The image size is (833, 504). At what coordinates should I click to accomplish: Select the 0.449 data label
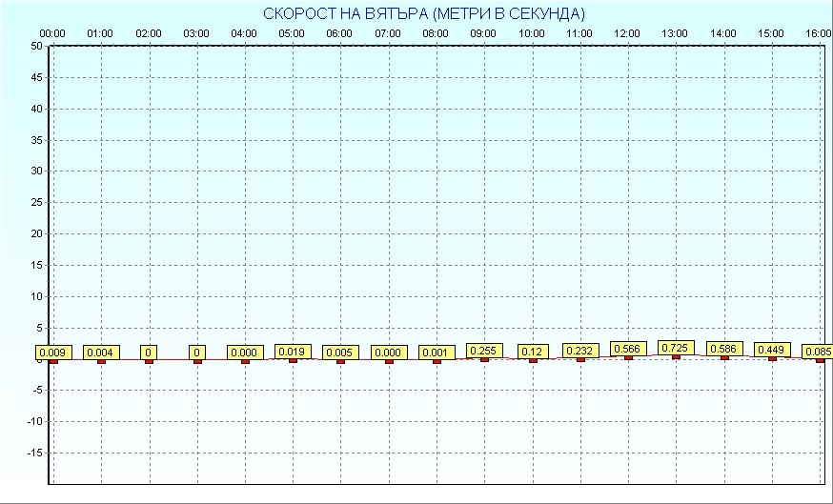click(772, 350)
